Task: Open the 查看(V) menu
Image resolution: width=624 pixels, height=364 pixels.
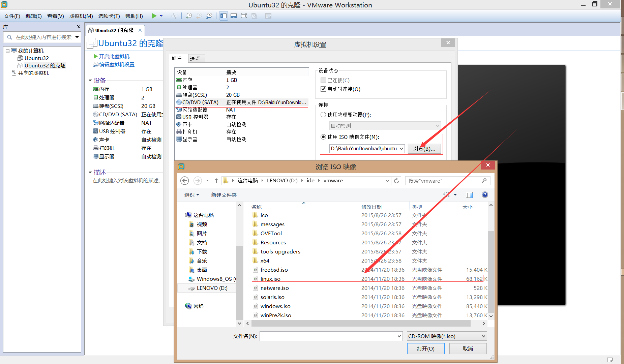Action: (x=56, y=16)
